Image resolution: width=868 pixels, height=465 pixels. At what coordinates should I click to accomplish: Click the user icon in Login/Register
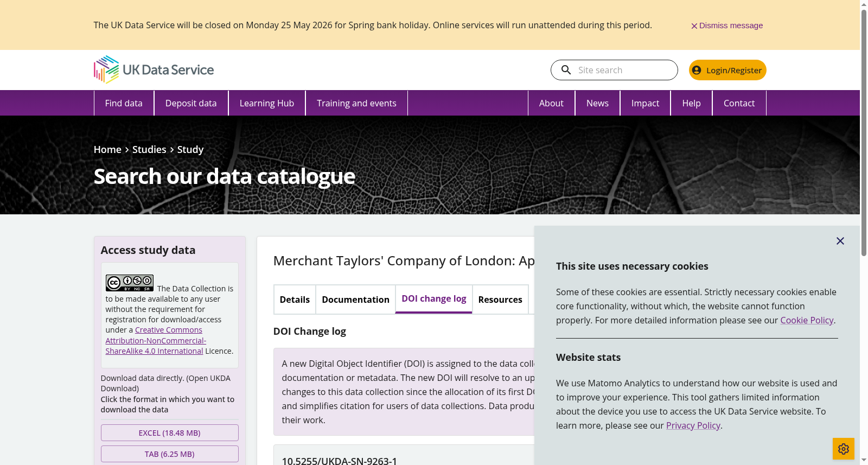coord(697,70)
